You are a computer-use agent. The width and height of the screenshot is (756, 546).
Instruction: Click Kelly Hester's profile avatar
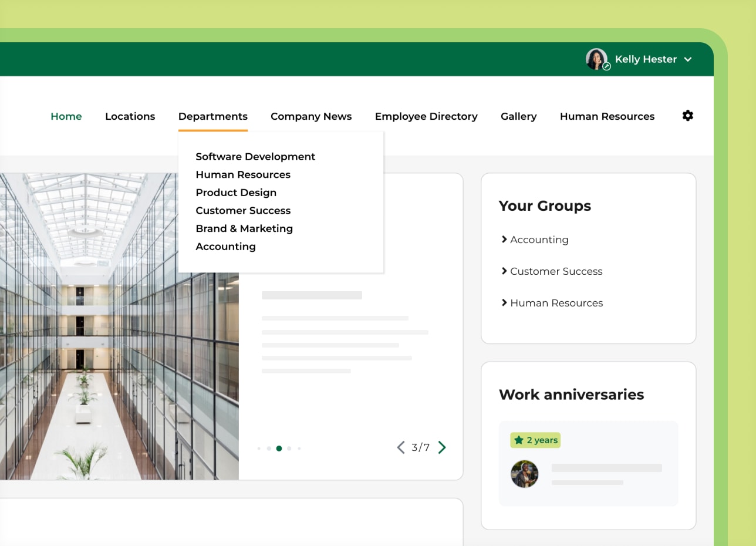pos(596,59)
